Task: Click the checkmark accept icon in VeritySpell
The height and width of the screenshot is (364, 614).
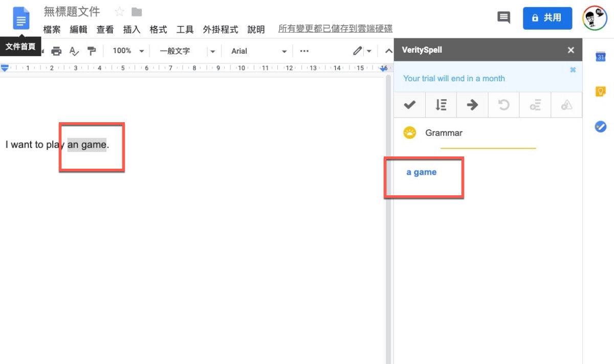Action: pyautogui.click(x=409, y=105)
